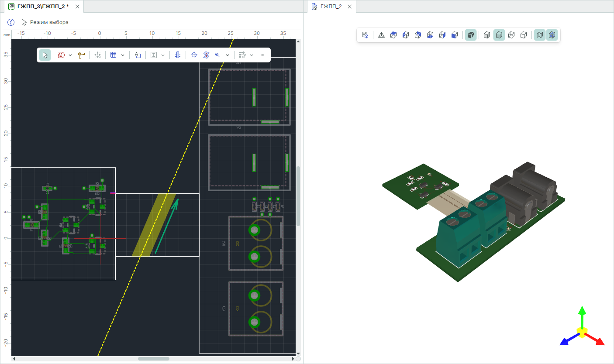The width and height of the screenshot is (614, 364).
Task: Select the arrow selection tool in PCB toolbar
Action: [45, 55]
